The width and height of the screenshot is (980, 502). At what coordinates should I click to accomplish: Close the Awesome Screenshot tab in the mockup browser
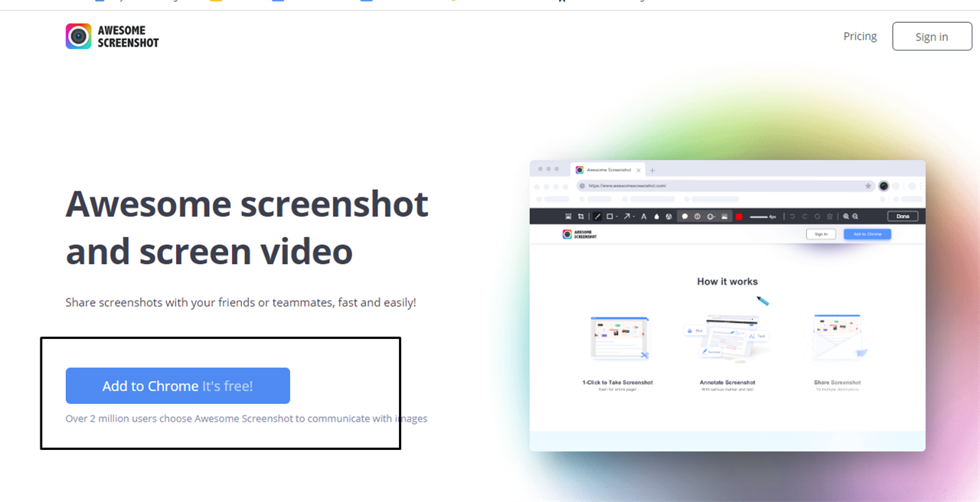pyautogui.click(x=639, y=169)
